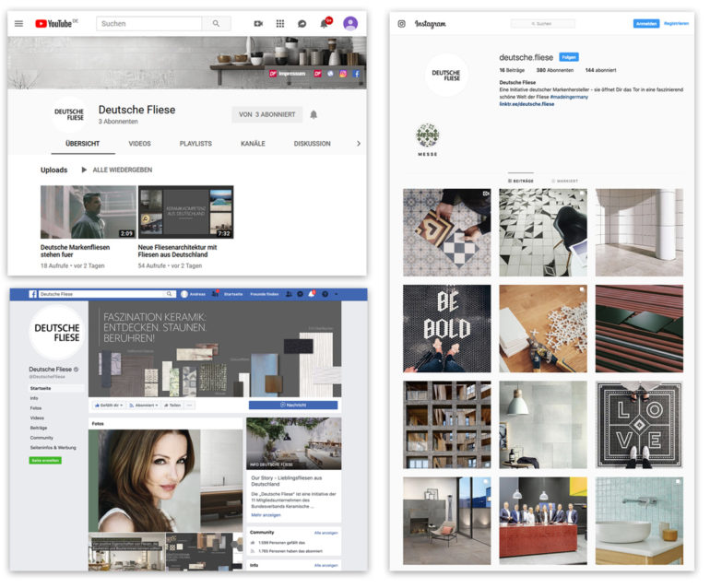Focus the Instagram 'Suchen' search field

[542, 24]
